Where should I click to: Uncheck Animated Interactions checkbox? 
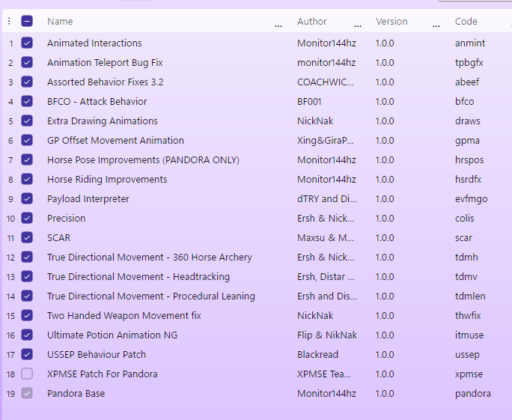pos(27,43)
